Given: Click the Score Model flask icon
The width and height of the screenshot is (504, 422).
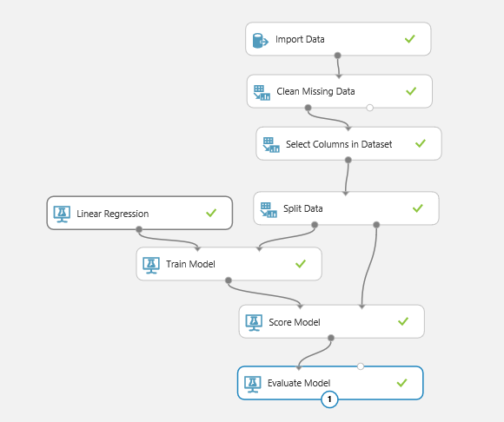Looking at the screenshot, I should point(254,323).
